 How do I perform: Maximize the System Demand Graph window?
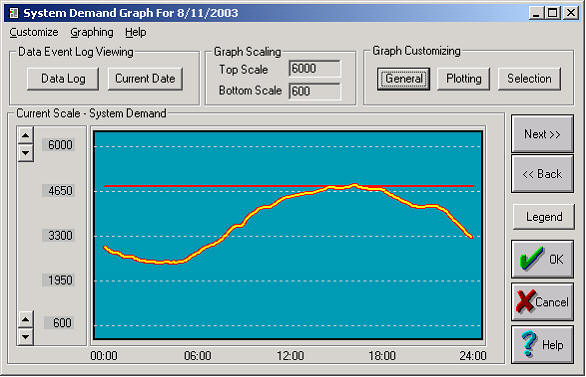552,13
